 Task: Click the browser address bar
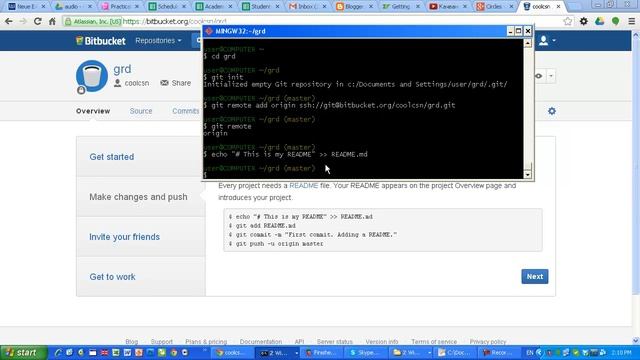(312, 21)
